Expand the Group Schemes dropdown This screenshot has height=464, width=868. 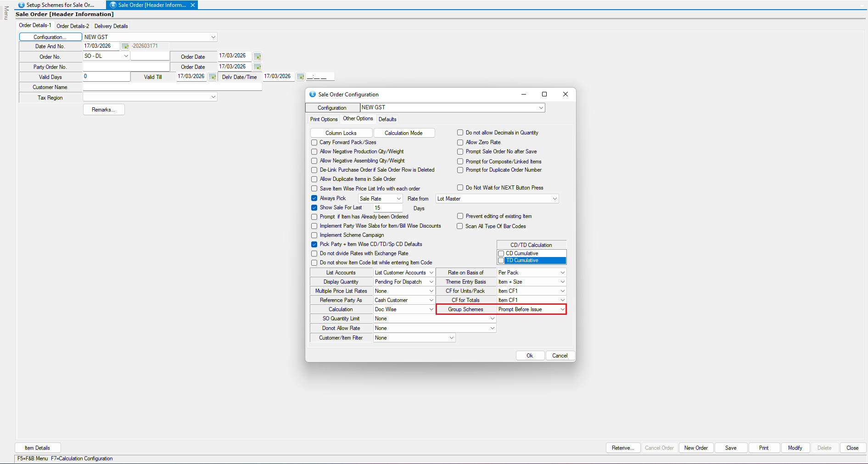tap(562, 309)
